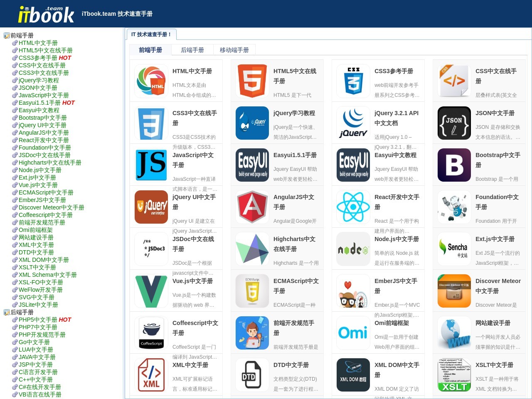The width and height of the screenshot is (532, 399).
Task: Click the CoffeeScript cup thumbnail
Action: [x=151, y=333]
